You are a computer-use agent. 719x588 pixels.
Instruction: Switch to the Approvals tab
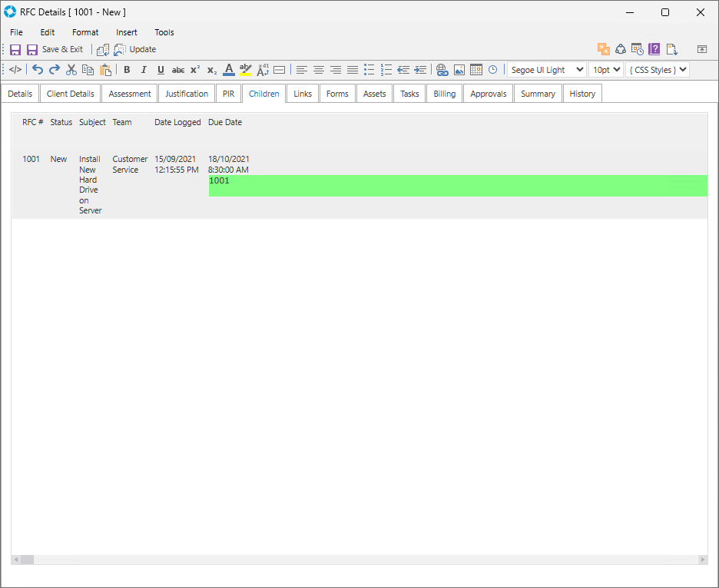pyautogui.click(x=489, y=94)
